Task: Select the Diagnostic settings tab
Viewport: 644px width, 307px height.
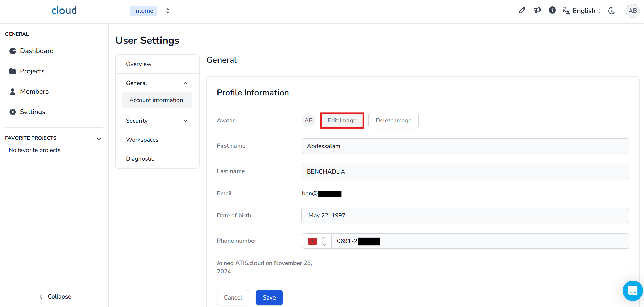Action: [140, 159]
